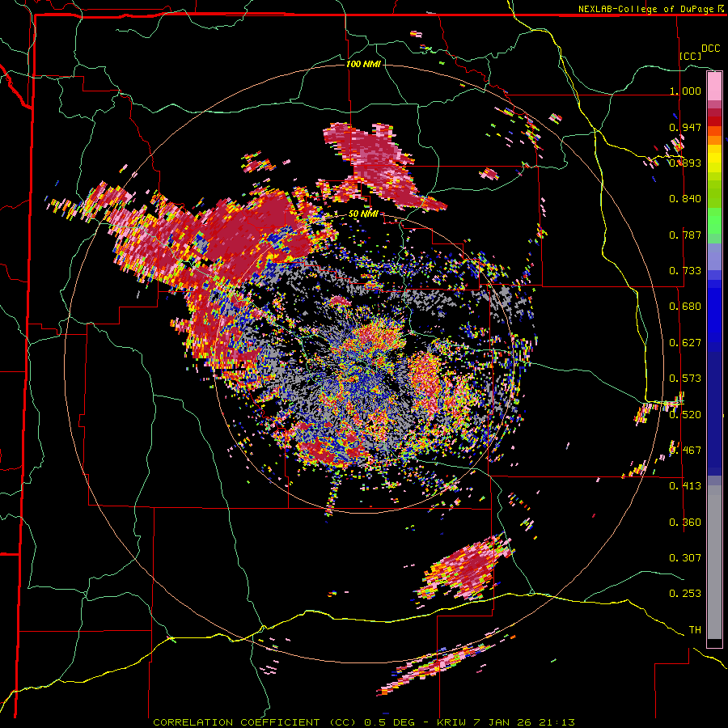Click the 0.627 legend value
Image resolution: width=728 pixels, height=728 pixels.
coord(685,343)
